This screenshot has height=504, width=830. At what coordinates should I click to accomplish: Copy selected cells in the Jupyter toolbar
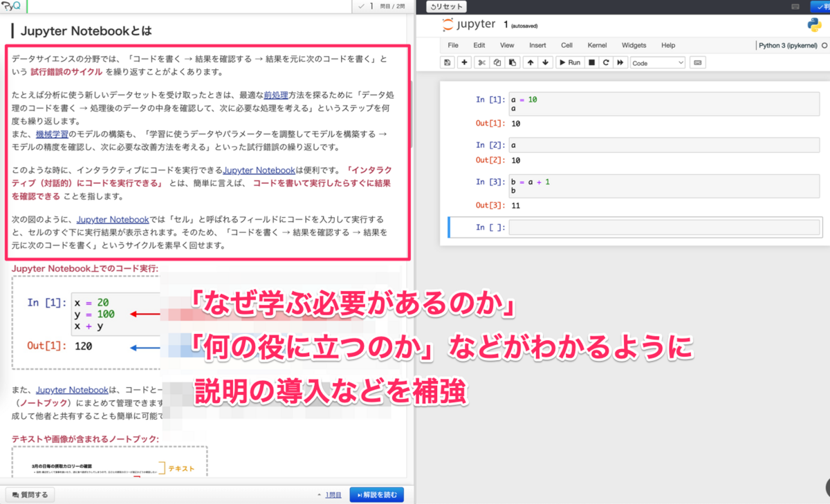497,62
